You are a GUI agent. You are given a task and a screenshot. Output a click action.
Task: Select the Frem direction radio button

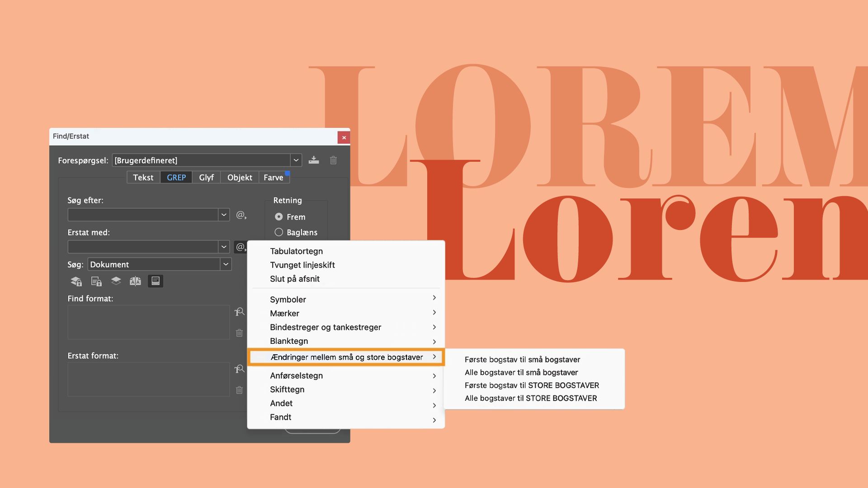[279, 217]
